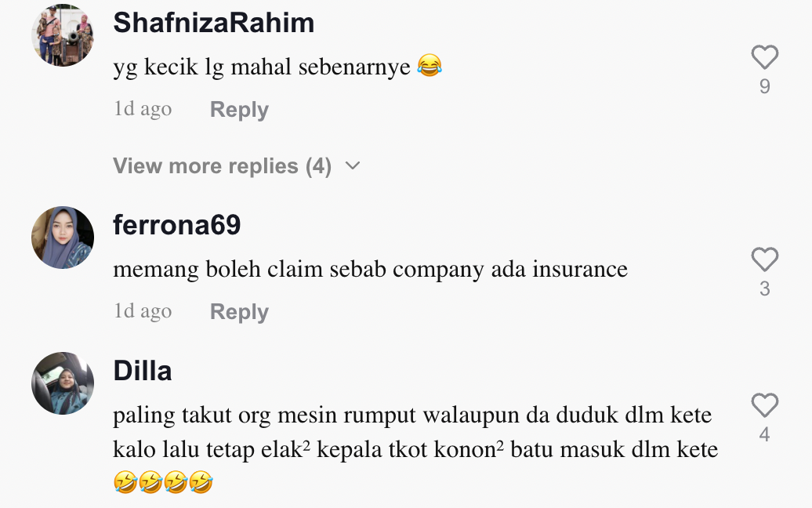Click the like count 3 on ferrona69's comment
The image size is (812, 508).
[x=765, y=289]
